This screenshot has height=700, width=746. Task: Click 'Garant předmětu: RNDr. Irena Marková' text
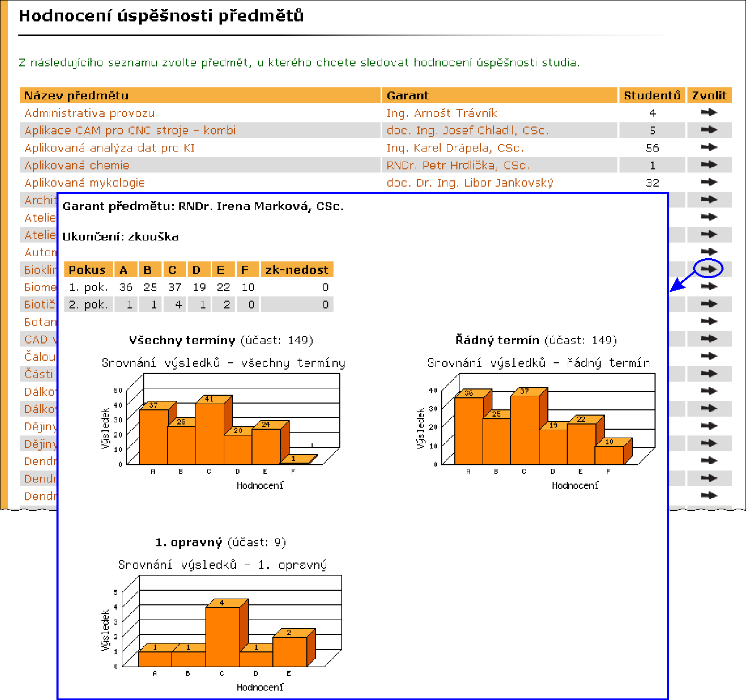pos(203,206)
